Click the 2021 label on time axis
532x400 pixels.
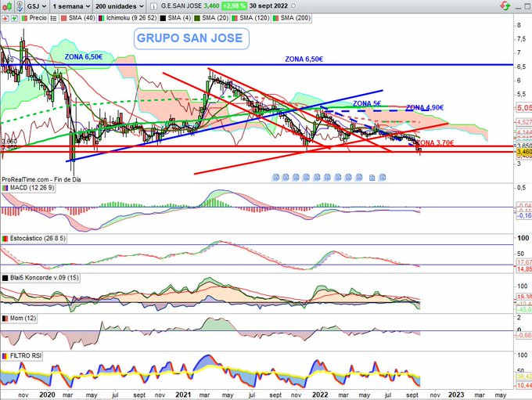pos(183,395)
